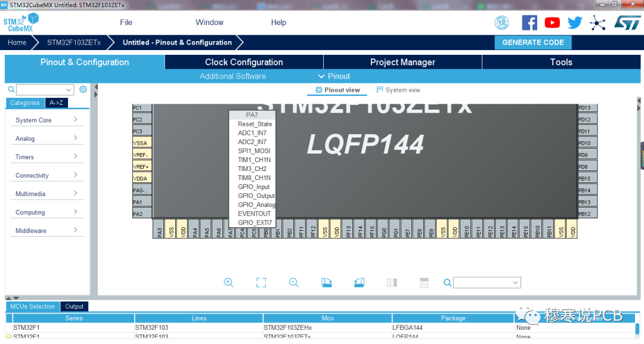
Task: Open the Output tab
Action: point(74,306)
